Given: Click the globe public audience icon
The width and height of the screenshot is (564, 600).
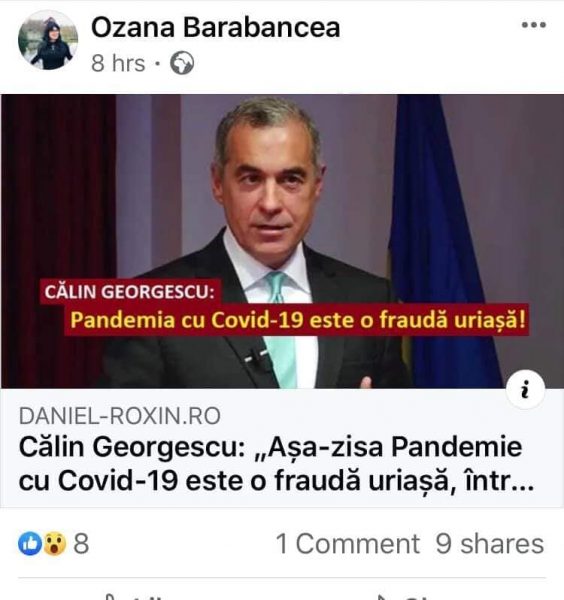Looking at the screenshot, I should click(x=182, y=63).
